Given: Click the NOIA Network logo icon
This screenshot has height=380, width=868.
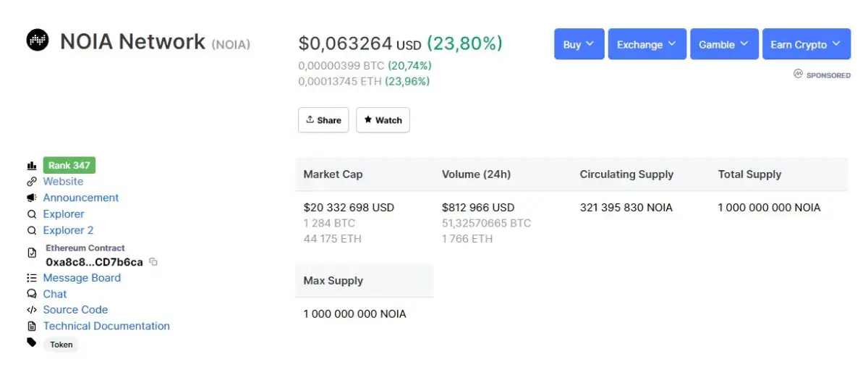Looking at the screenshot, I should click(38, 41).
